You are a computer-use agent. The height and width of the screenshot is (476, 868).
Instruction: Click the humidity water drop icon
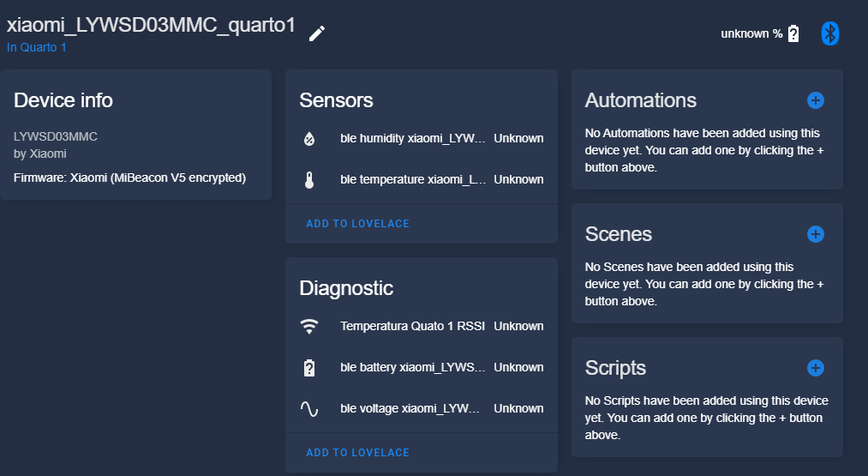tap(309, 139)
